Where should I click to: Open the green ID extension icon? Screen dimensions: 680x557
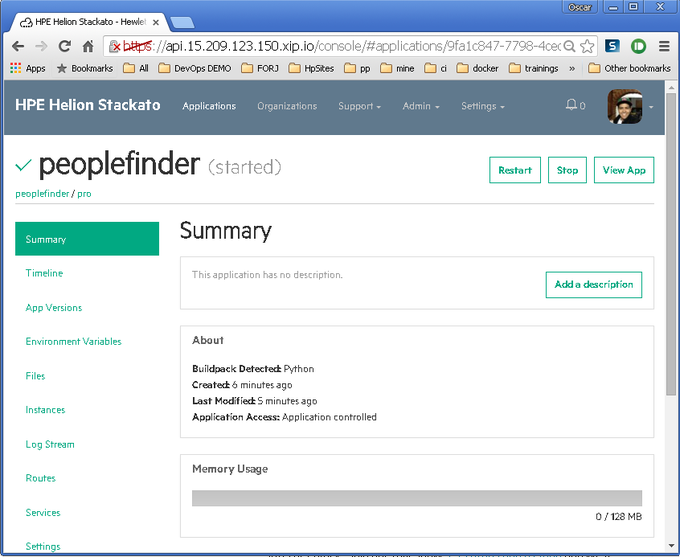[x=638, y=46]
